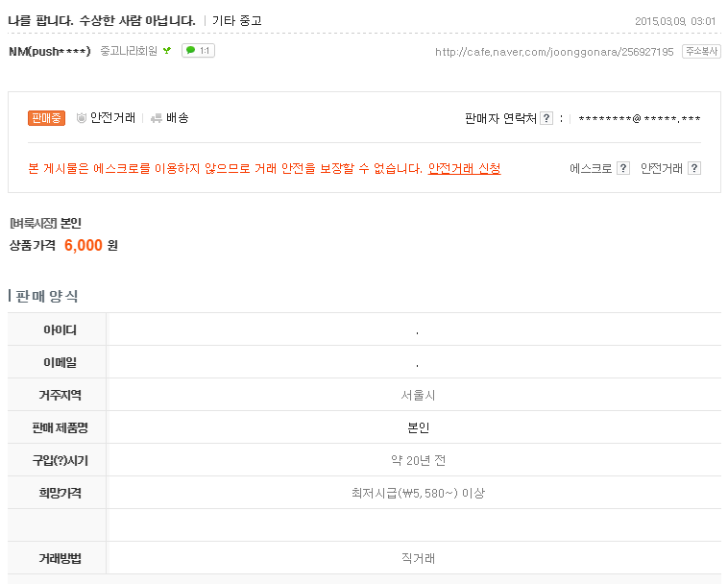Open the 기타 중고 category link
The height and width of the screenshot is (584, 728).
237,20
